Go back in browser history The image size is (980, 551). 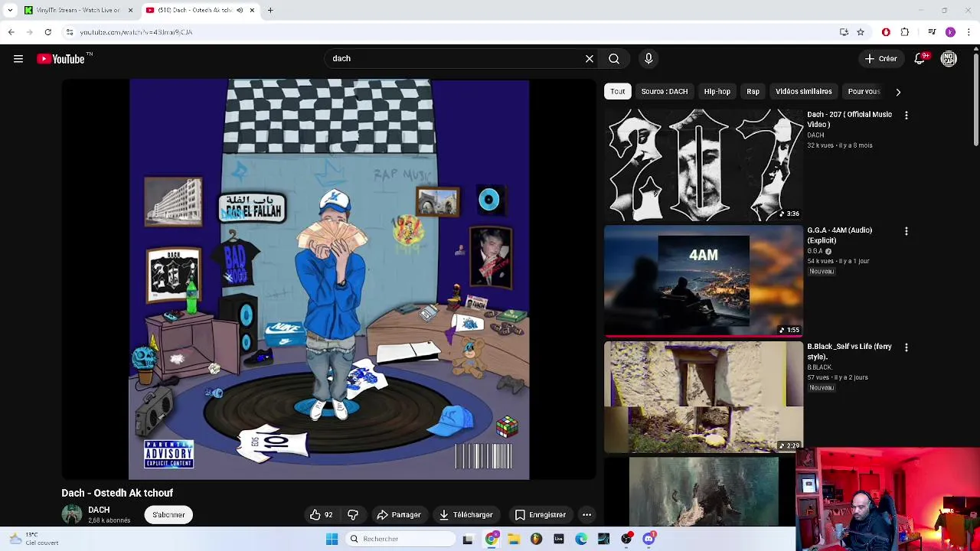(x=11, y=32)
